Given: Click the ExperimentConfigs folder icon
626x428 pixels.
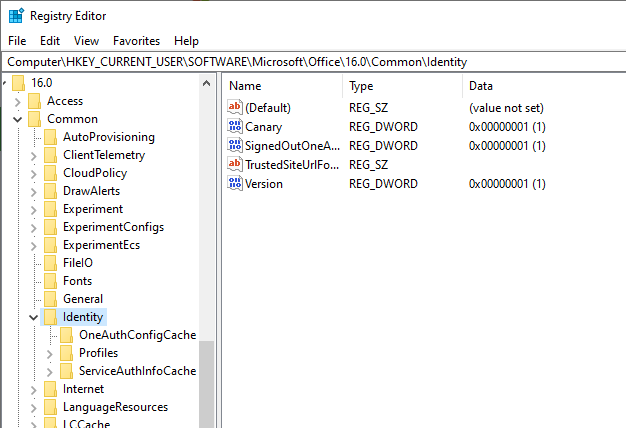Looking at the screenshot, I should tap(50, 227).
